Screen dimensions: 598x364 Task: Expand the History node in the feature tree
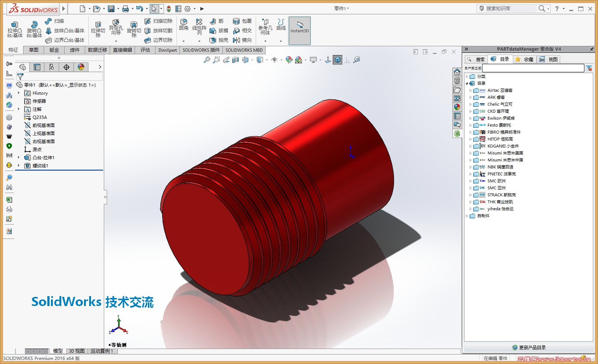19,93
